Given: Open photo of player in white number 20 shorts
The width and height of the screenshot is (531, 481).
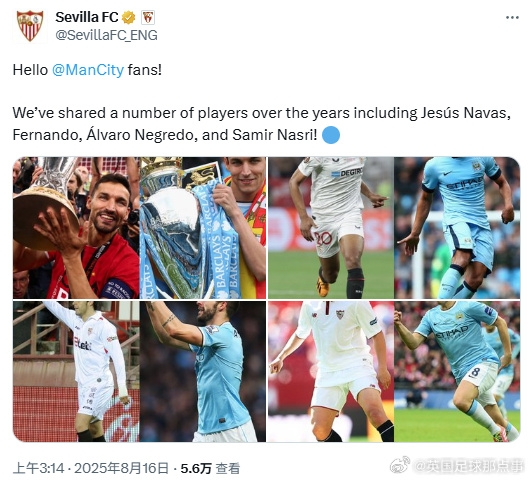Looking at the screenshot, I should (x=331, y=228).
